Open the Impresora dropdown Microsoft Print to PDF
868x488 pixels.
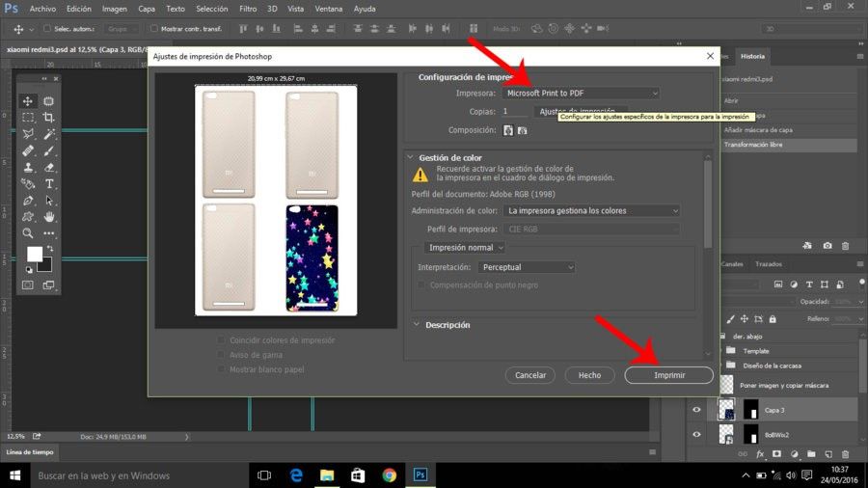pos(582,93)
